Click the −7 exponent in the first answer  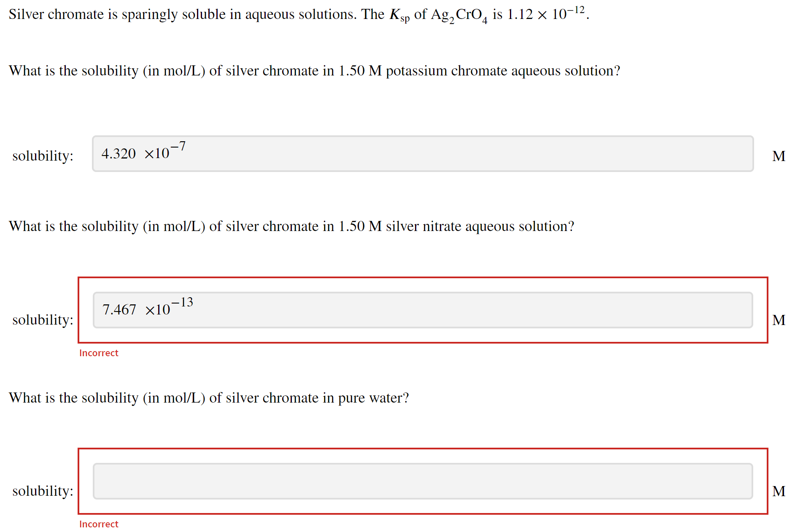178,146
